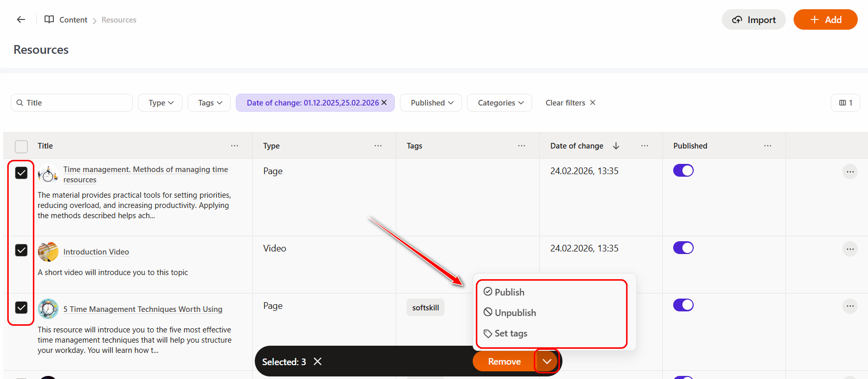Click the back arrow icon

click(x=21, y=19)
